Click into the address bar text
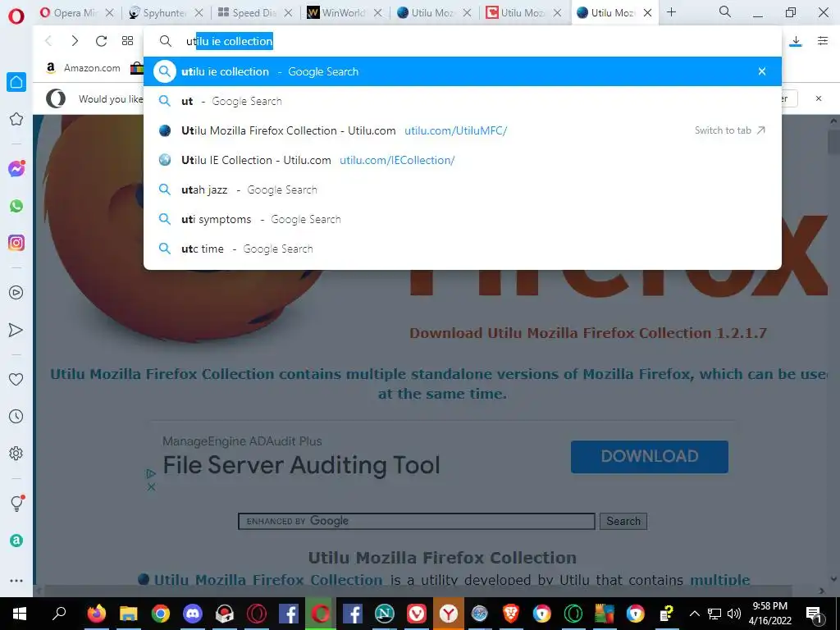840x630 pixels. tap(230, 41)
